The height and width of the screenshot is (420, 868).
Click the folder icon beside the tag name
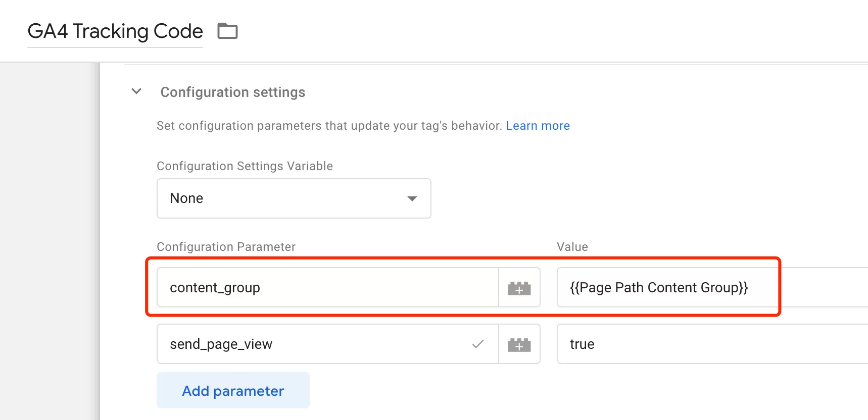227,31
